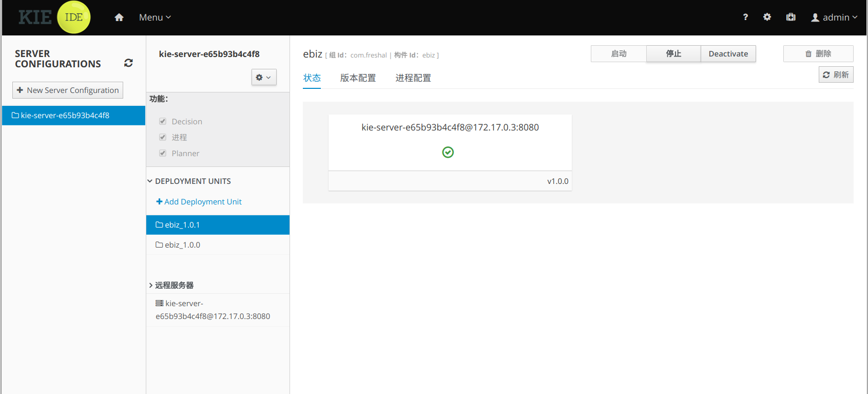This screenshot has height=394, width=868.
Task: Click the v1.0.0 version label
Action: (557, 181)
